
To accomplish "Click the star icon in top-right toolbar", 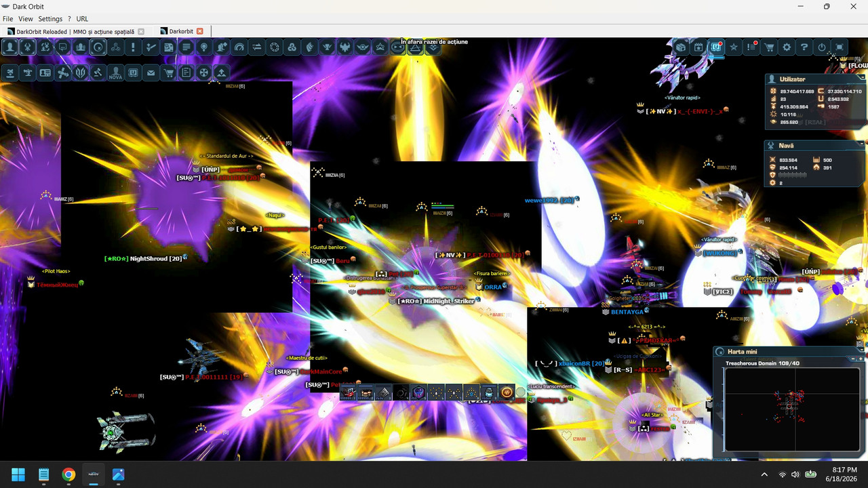I will point(734,47).
